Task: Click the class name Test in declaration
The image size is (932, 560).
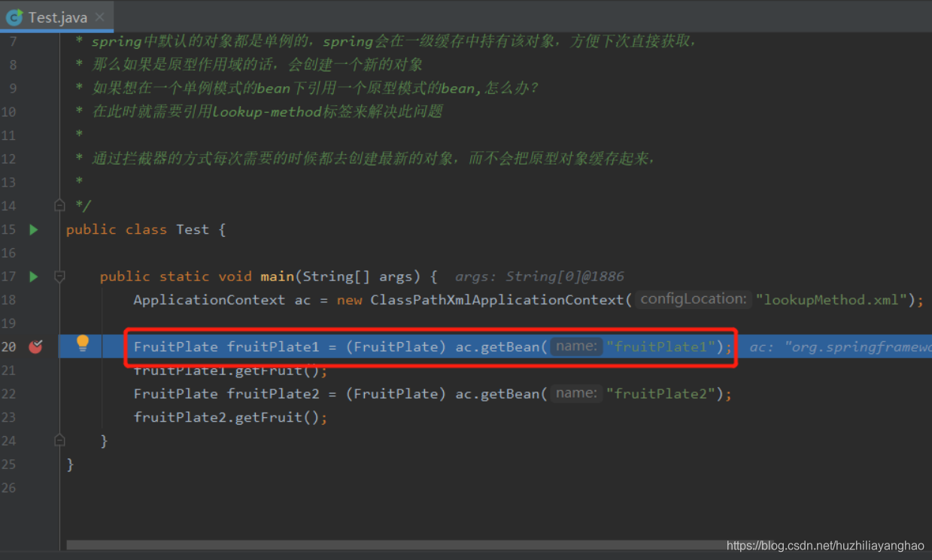Action: coord(193,229)
